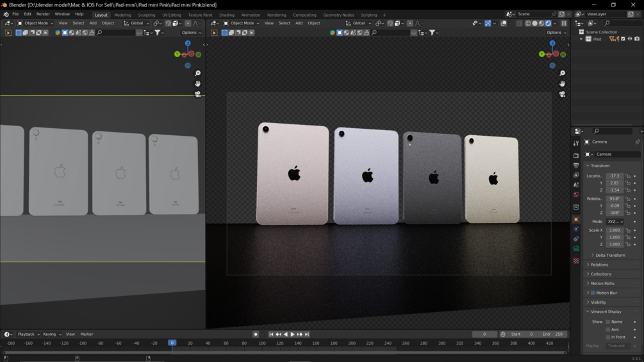Expand iPad collection in Outliner

(x=581, y=39)
